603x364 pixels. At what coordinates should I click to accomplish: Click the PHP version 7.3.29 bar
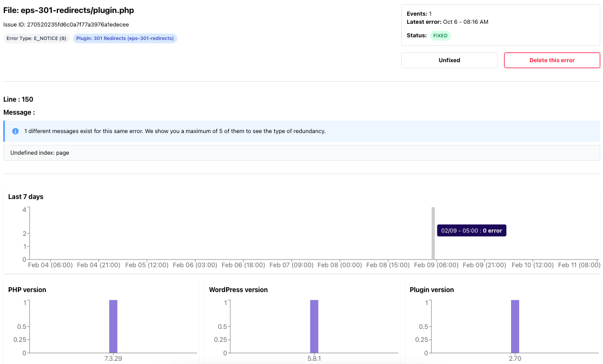113,326
